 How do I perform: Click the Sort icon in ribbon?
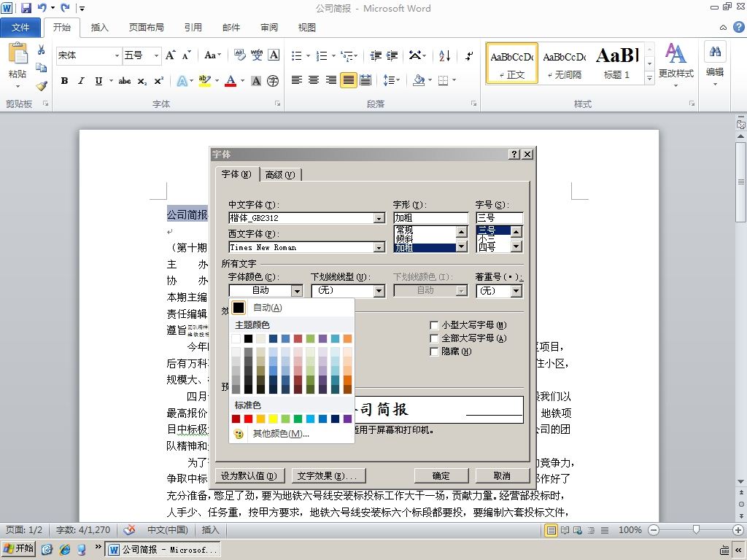[x=444, y=55]
